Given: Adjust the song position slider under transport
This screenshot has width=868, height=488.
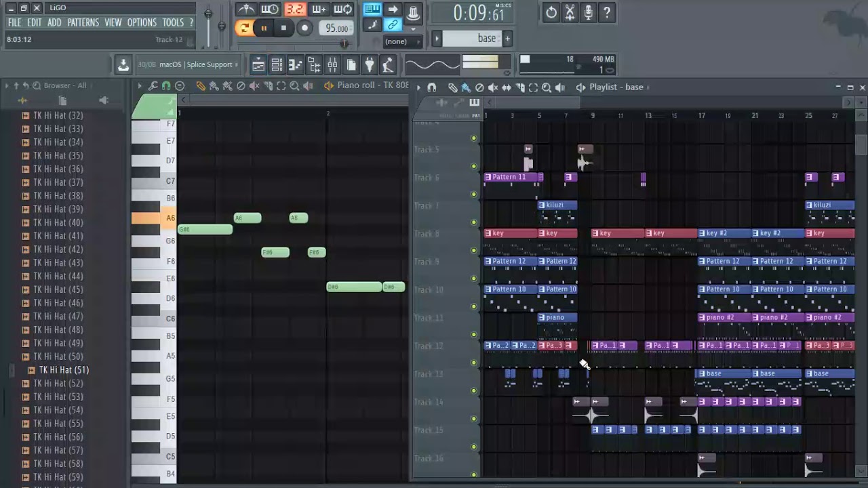Looking at the screenshot, I should [x=293, y=43].
